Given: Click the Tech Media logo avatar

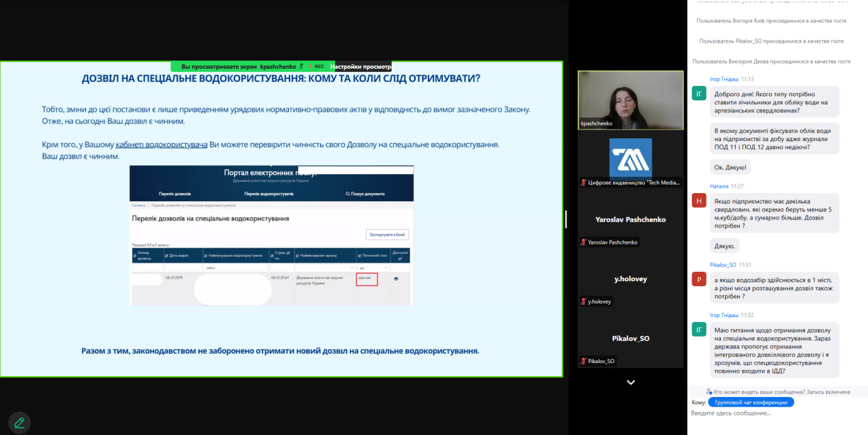Looking at the screenshot, I should (x=630, y=157).
